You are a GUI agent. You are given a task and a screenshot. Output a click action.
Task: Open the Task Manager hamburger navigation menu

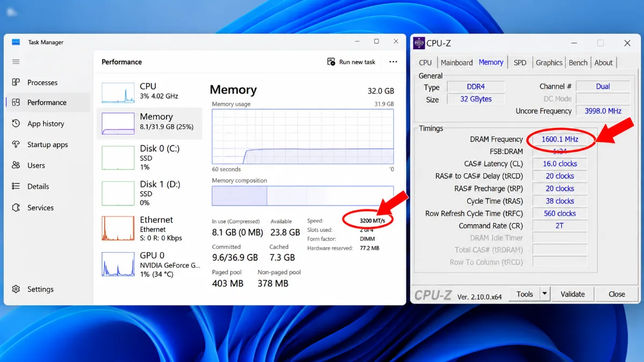[16, 62]
